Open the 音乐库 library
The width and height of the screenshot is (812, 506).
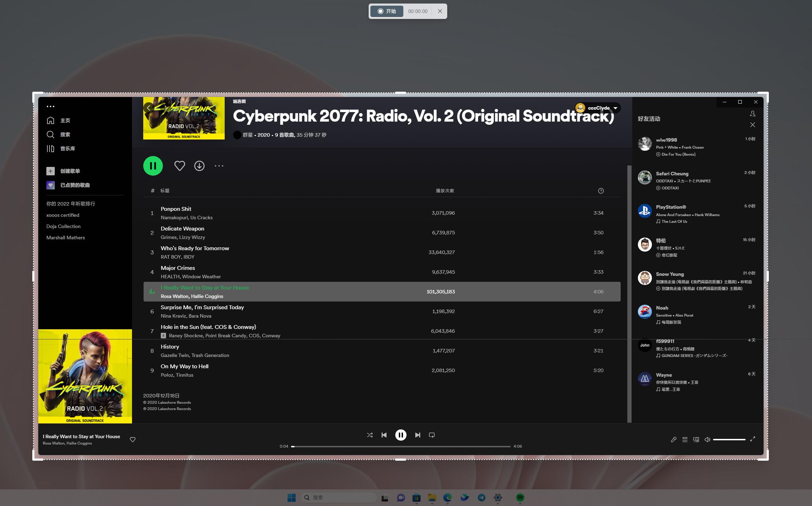(x=61, y=149)
